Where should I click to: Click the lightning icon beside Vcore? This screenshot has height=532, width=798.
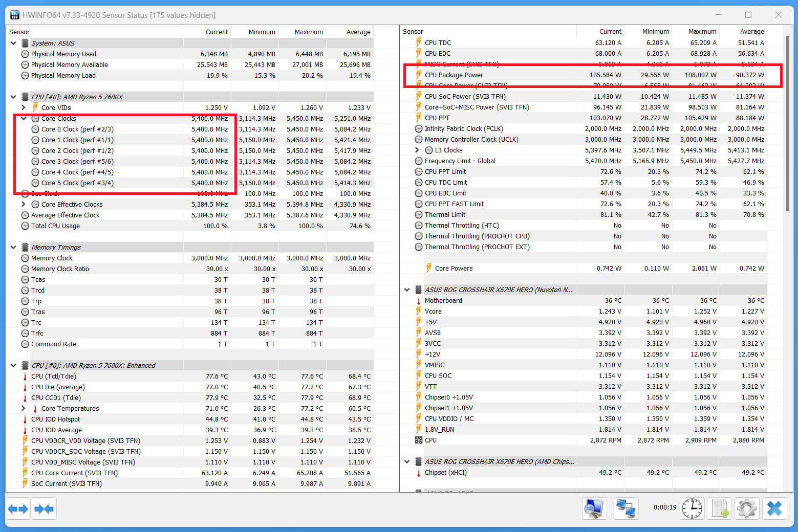419,311
